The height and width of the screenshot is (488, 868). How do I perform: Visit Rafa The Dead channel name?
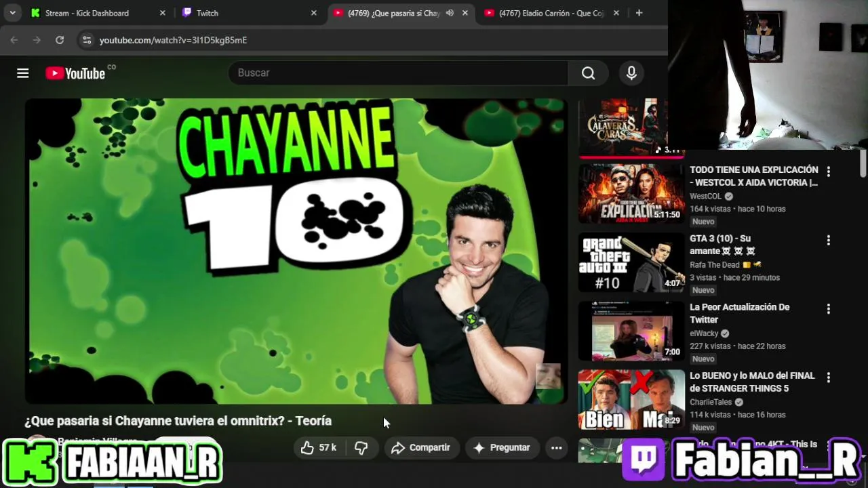click(x=715, y=265)
